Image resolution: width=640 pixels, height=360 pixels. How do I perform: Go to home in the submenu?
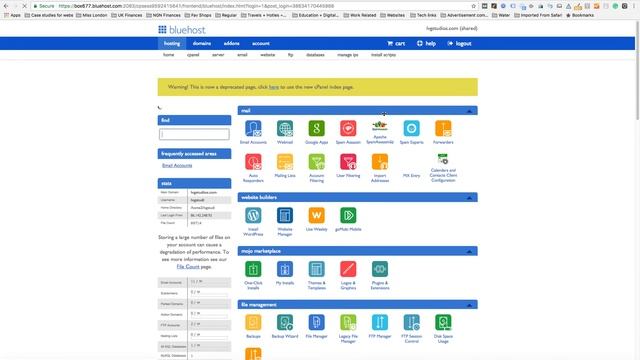point(169,55)
